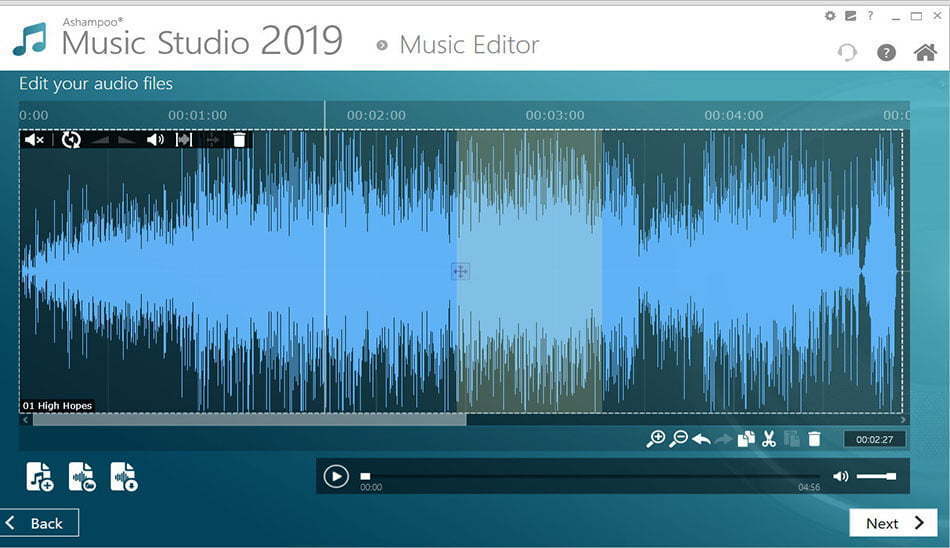Click the 00:04:00 timeline marker
950x548 pixels.
click(x=734, y=115)
